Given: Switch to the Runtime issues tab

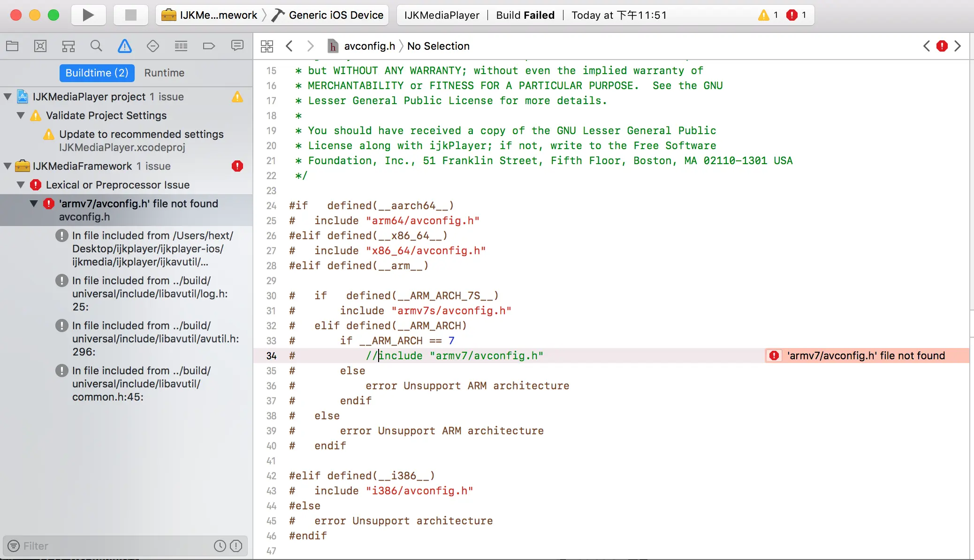Looking at the screenshot, I should (x=164, y=73).
